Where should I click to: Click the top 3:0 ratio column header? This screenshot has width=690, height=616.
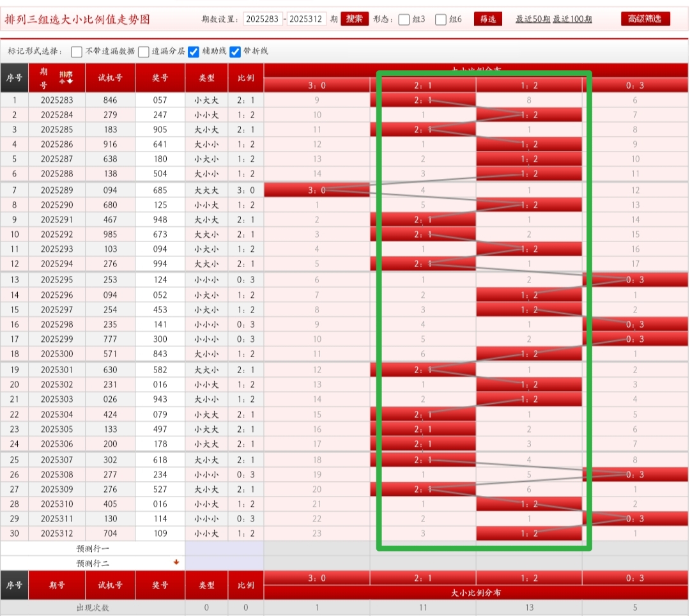[316, 85]
